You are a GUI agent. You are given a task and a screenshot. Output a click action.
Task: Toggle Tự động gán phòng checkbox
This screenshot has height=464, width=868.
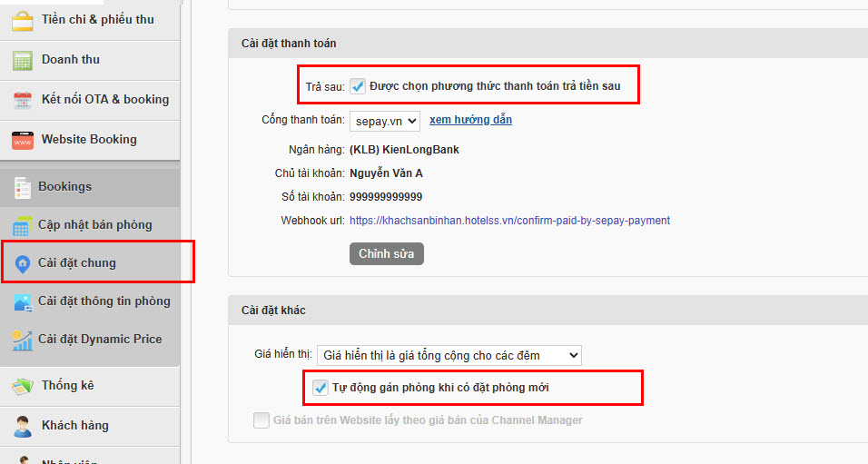click(320, 388)
